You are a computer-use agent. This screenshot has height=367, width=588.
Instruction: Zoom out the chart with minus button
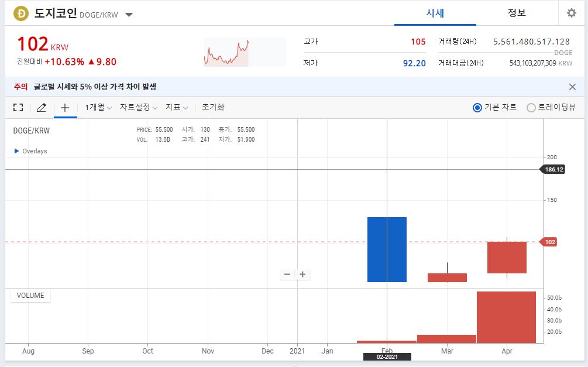pos(287,275)
